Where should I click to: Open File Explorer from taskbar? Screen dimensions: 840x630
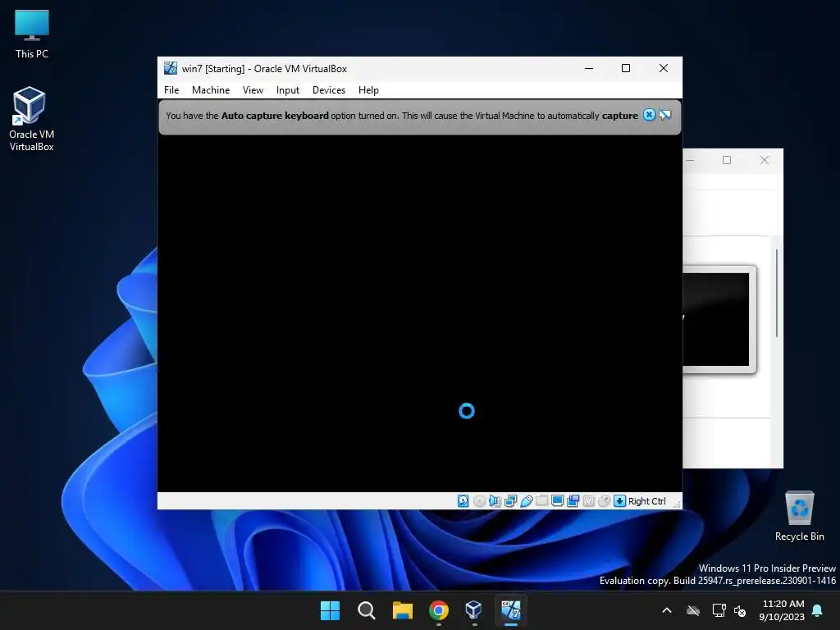click(x=402, y=610)
